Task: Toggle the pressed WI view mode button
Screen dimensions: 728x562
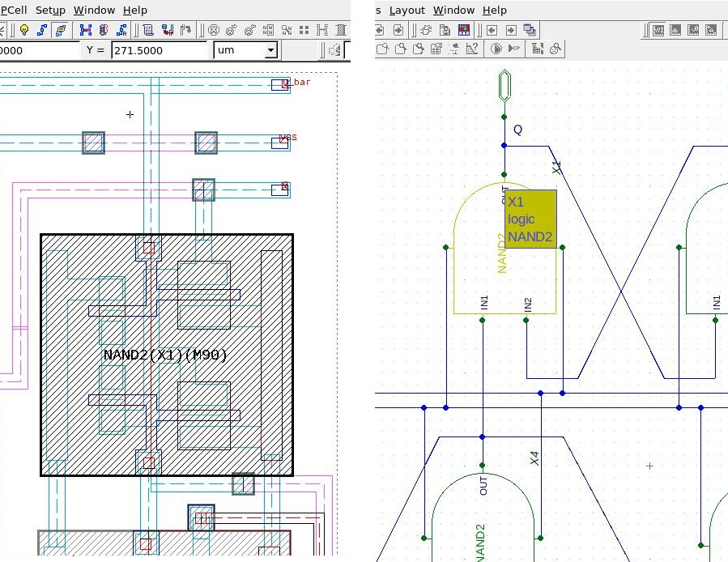Action: [658, 31]
